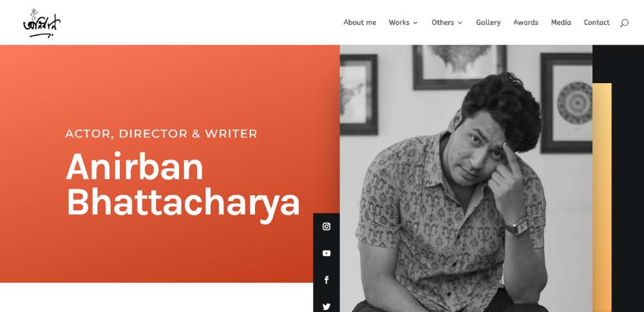Click the handwritten signature logo
Viewport: 644px width, 312px height.
pos(42,23)
